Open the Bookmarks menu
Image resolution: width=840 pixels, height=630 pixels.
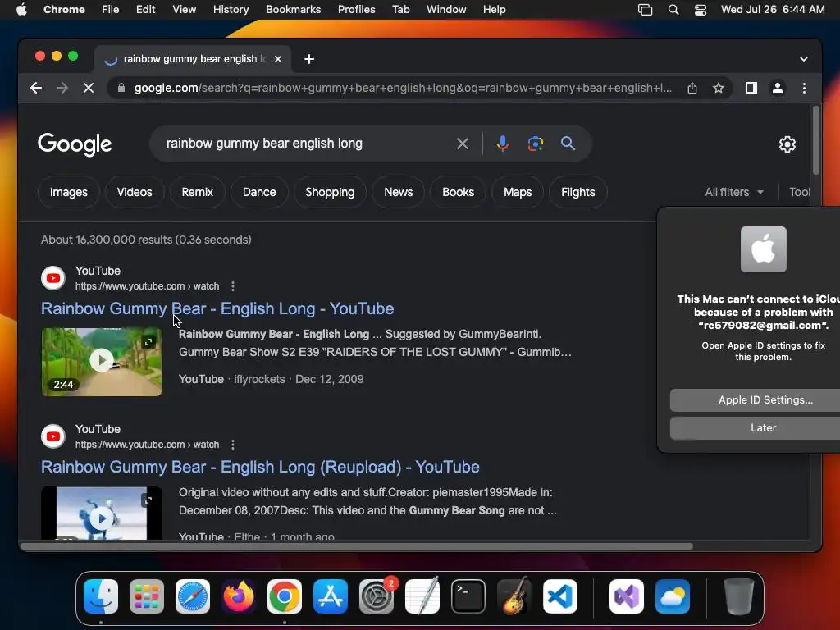point(293,10)
